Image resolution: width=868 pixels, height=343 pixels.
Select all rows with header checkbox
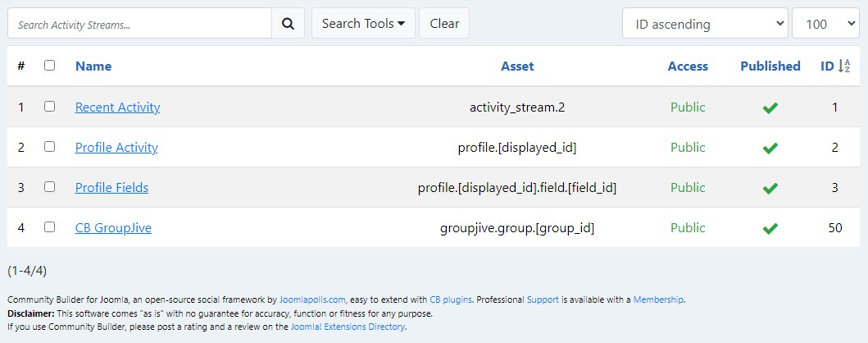50,66
